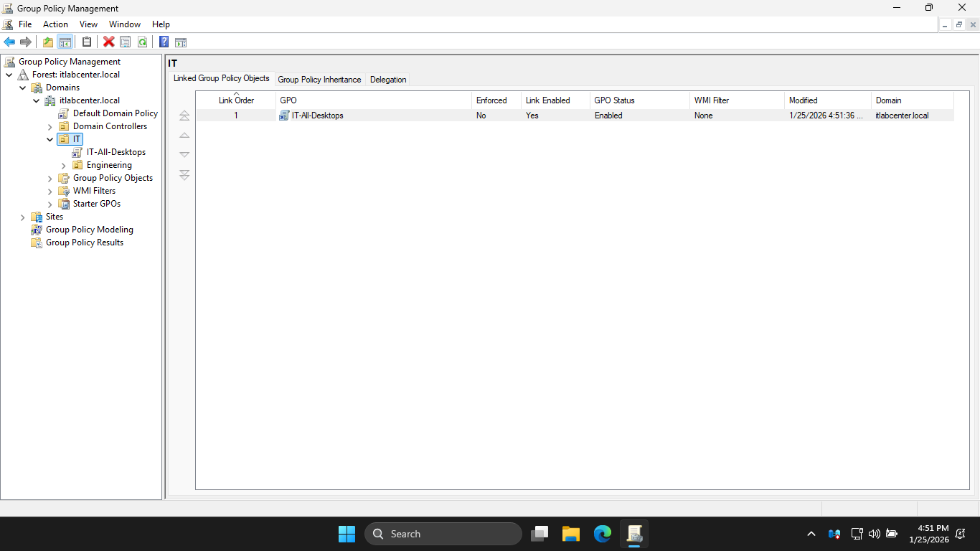The image size is (980, 551).
Task: Click the green Refresh toolbar icon
Action: click(142, 42)
